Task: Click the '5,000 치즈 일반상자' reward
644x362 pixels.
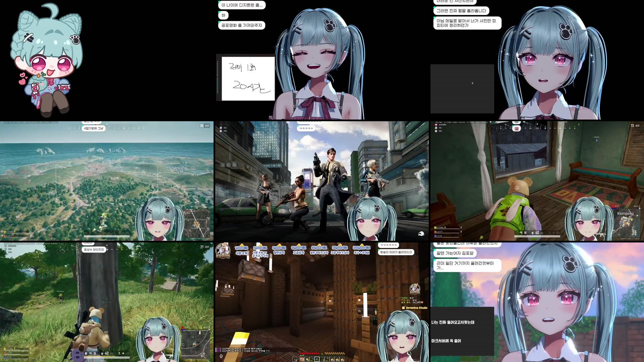Action: tap(279, 250)
